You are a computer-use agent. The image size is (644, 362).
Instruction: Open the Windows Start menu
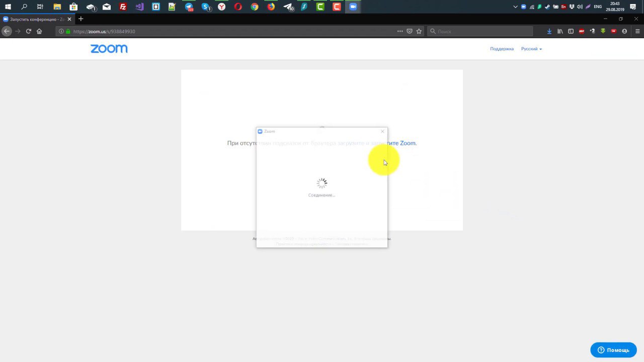[8, 7]
